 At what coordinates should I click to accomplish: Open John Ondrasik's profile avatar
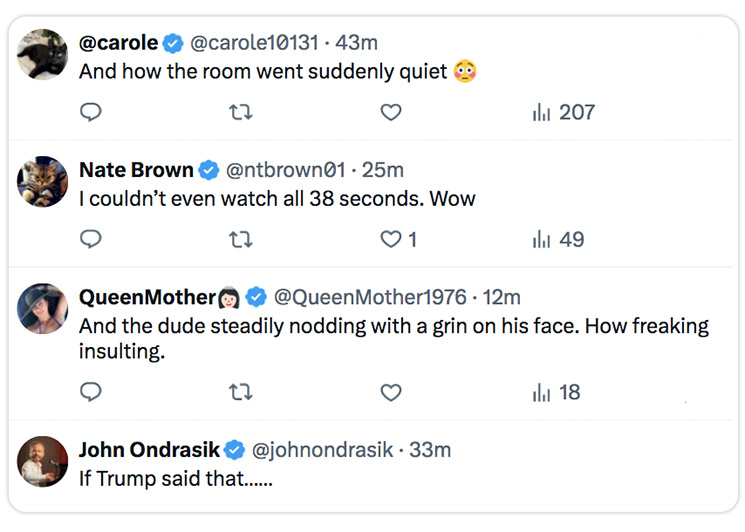(x=43, y=461)
